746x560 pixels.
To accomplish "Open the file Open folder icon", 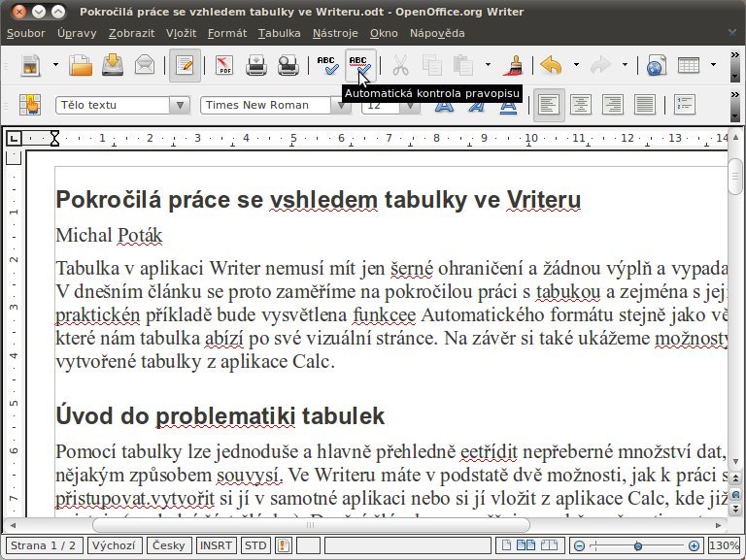I will point(81,65).
